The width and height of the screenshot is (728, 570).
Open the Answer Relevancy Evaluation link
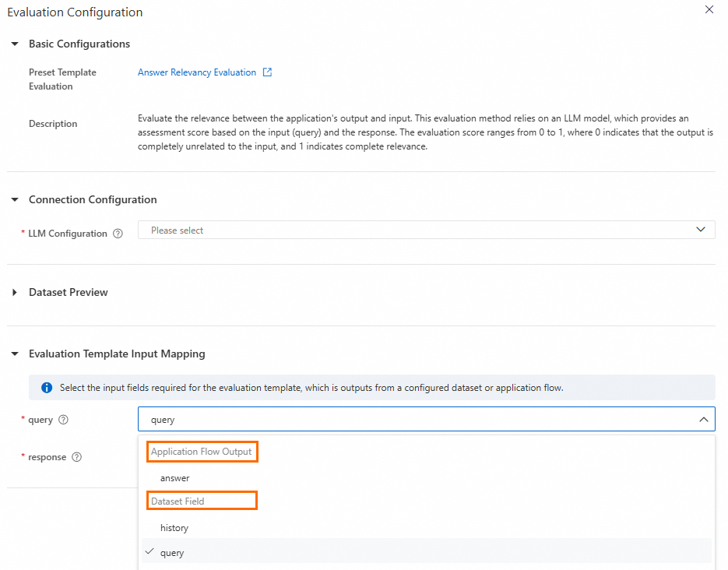point(196,72)
